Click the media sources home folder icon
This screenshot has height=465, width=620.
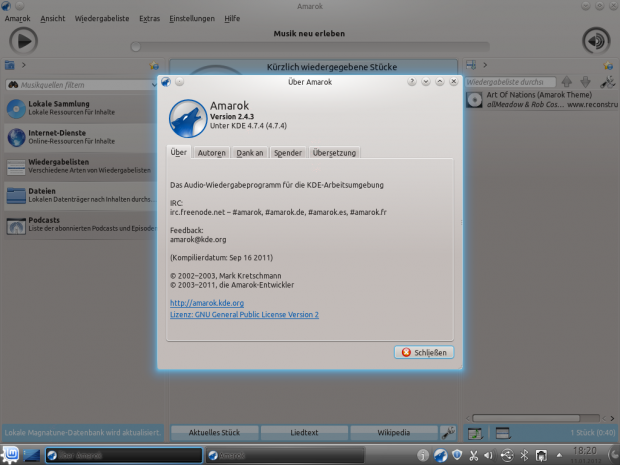pyautogui.click(x=10, y=65)
